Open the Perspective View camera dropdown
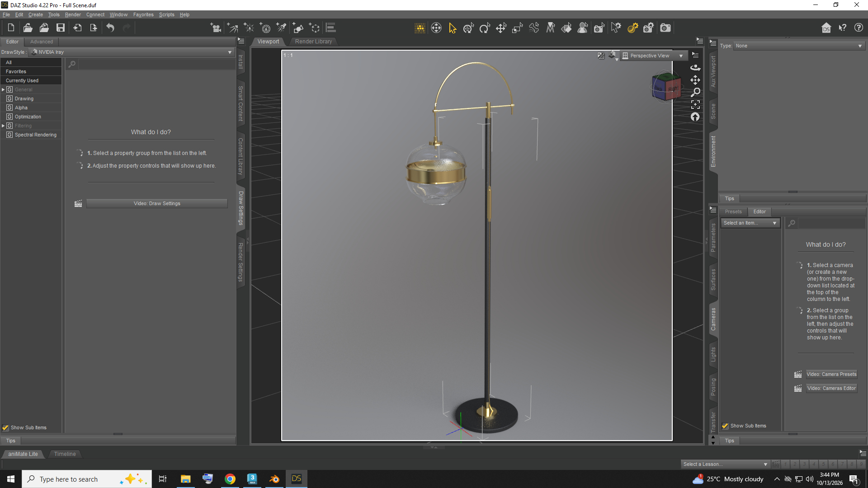Screen dimensions: 868x488 pos(653,56)
